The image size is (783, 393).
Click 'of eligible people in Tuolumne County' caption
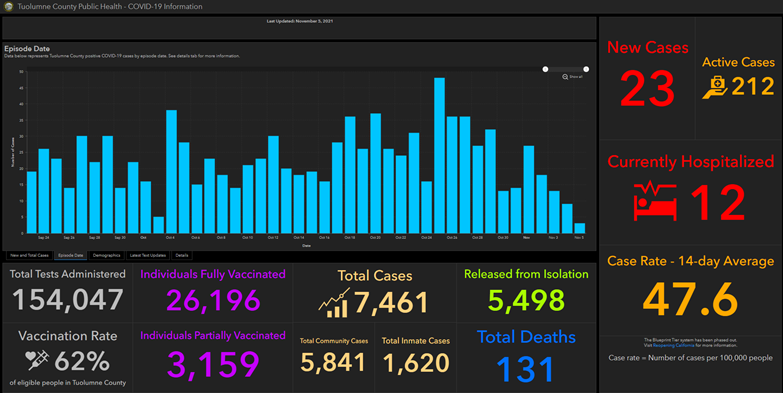click(67, 383)
